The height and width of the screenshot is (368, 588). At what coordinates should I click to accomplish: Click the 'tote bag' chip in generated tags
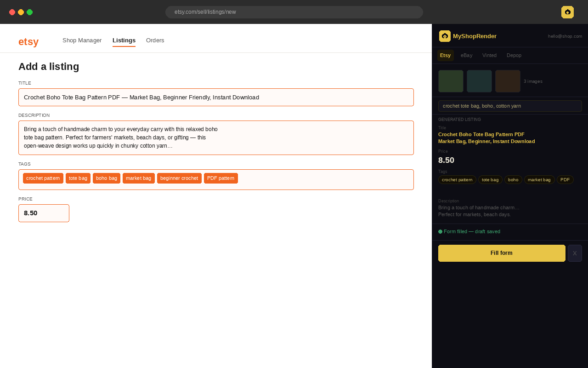tap(490, 179)
